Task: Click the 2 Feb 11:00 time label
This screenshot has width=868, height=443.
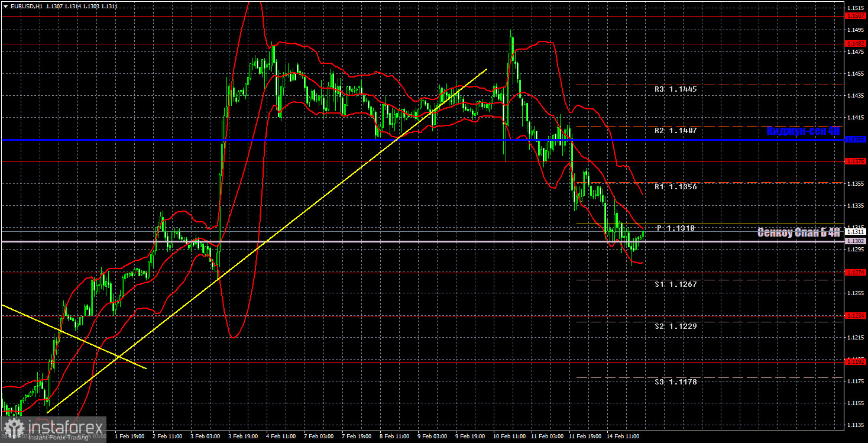Action: coord(167,436)
